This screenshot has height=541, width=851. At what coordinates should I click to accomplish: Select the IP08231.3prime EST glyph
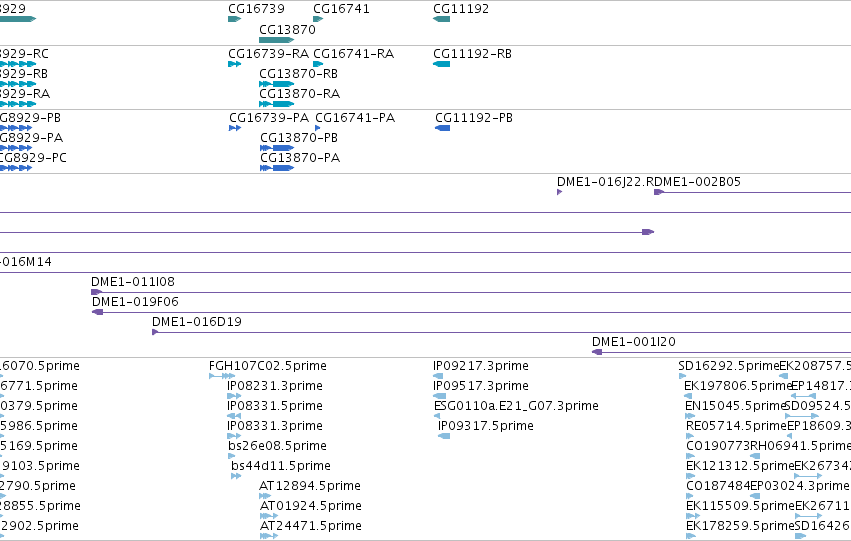tap(234, 396)
